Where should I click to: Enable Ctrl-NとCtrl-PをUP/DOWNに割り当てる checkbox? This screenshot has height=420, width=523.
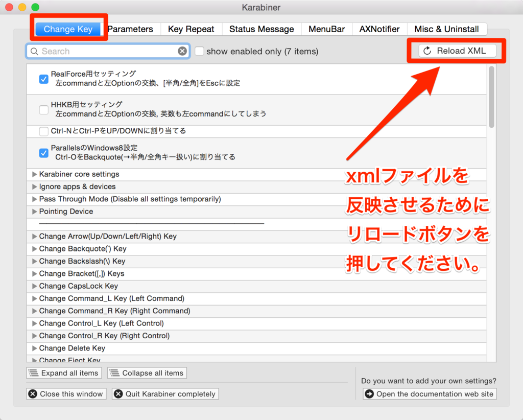44,131
